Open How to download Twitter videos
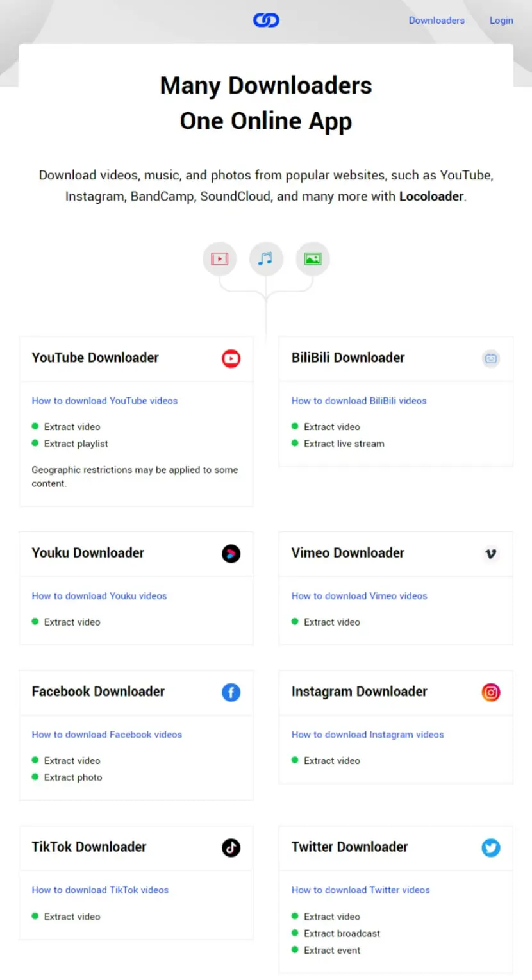This screenshot has height=980, width=532. click(x=361, y=890)
